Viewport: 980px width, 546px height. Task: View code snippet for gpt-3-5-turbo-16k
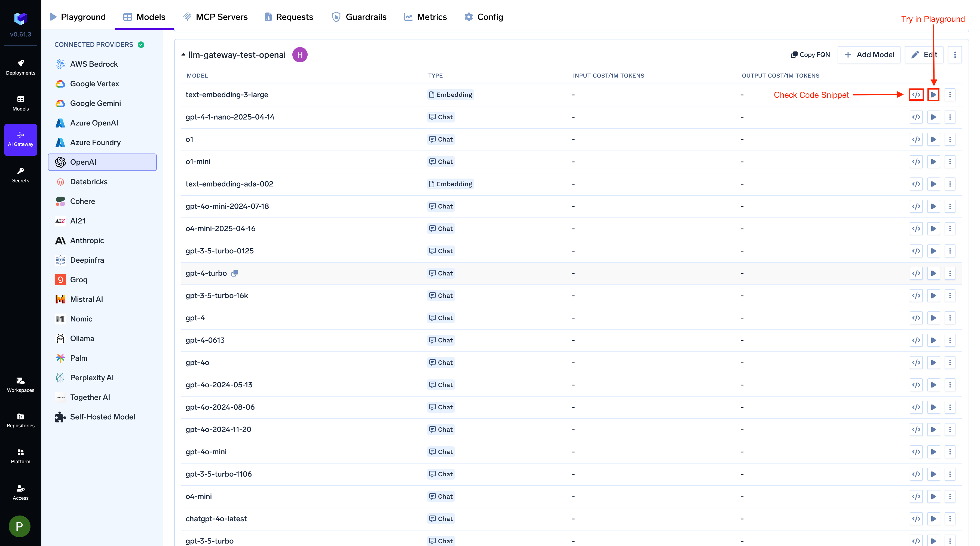916,296
